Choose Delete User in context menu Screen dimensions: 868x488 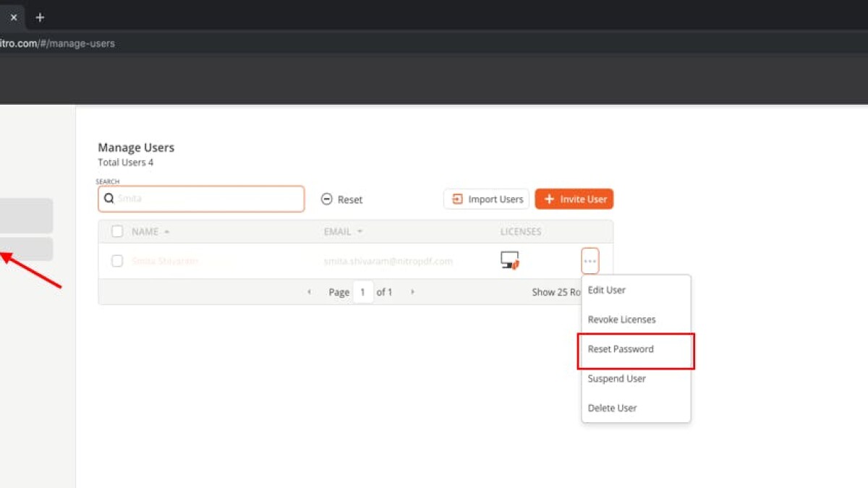[x=613, y=408]
